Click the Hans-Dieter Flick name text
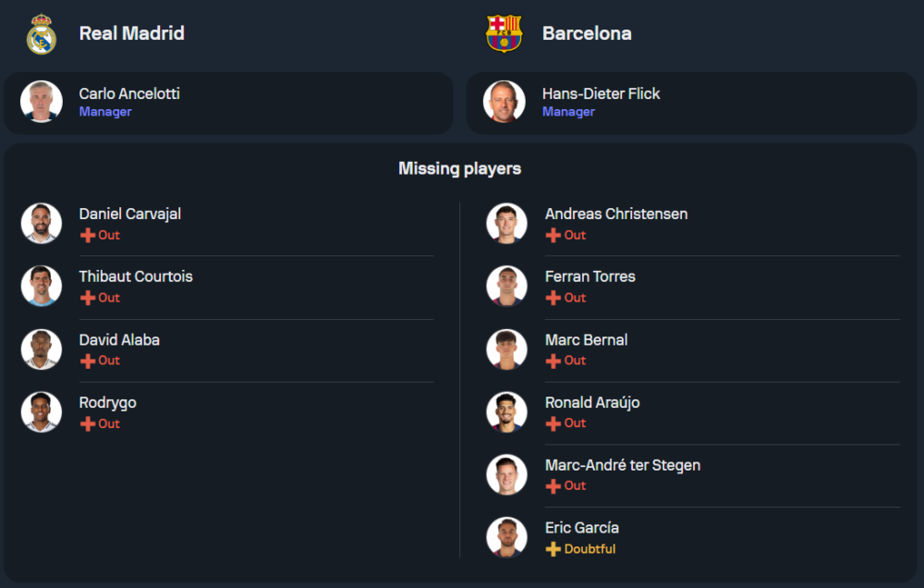 coord(602,94)
